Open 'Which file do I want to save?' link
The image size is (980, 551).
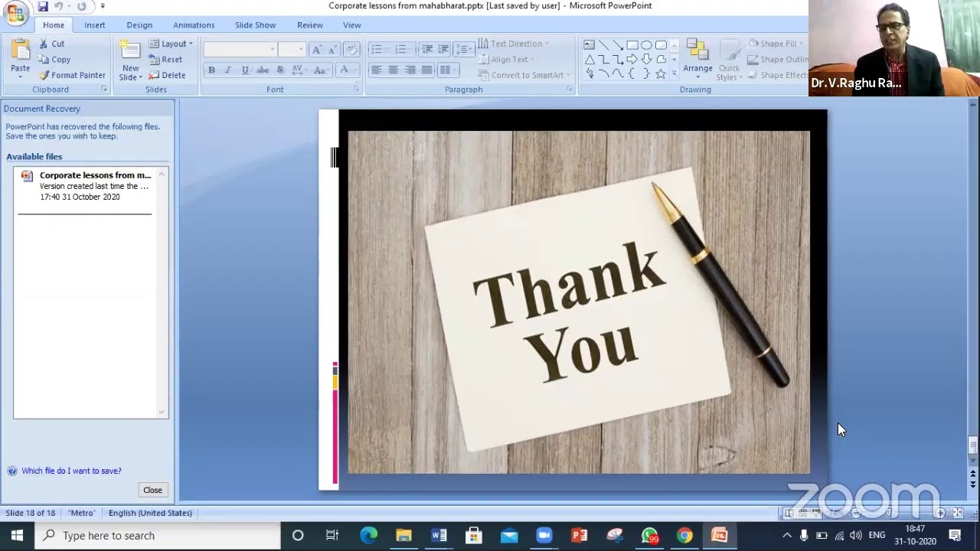click(71, 471)
